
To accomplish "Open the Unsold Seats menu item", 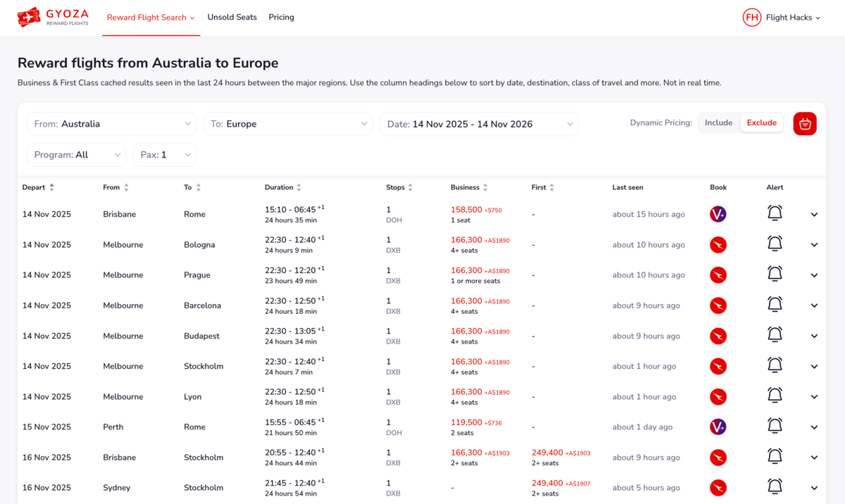I will [232, 17].
